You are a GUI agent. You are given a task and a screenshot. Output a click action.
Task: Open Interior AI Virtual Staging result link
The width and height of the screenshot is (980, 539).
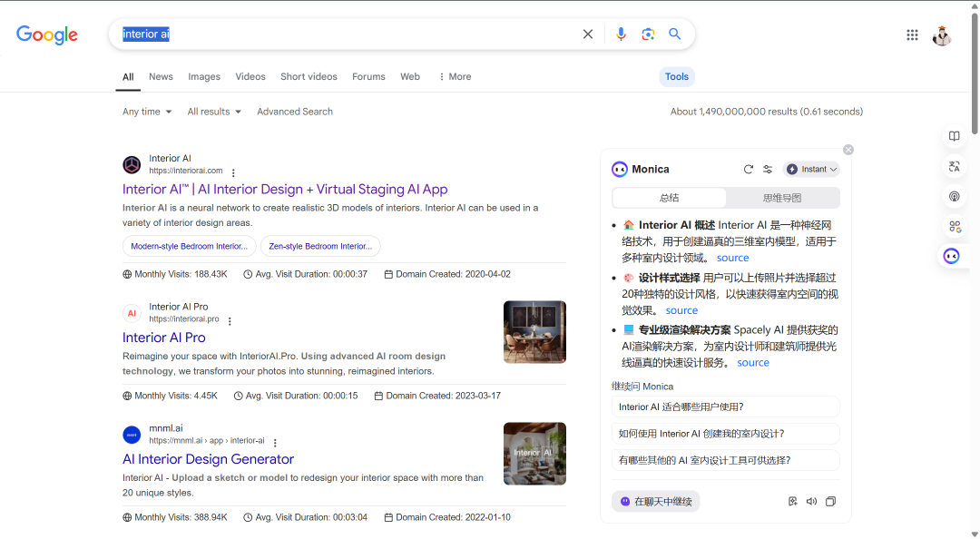click(285, 190)
